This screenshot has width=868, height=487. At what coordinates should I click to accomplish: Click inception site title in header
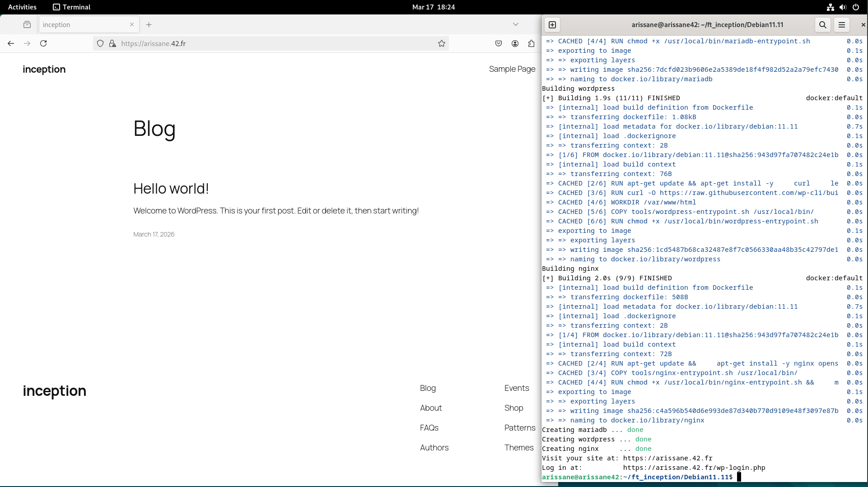point(44,69)
